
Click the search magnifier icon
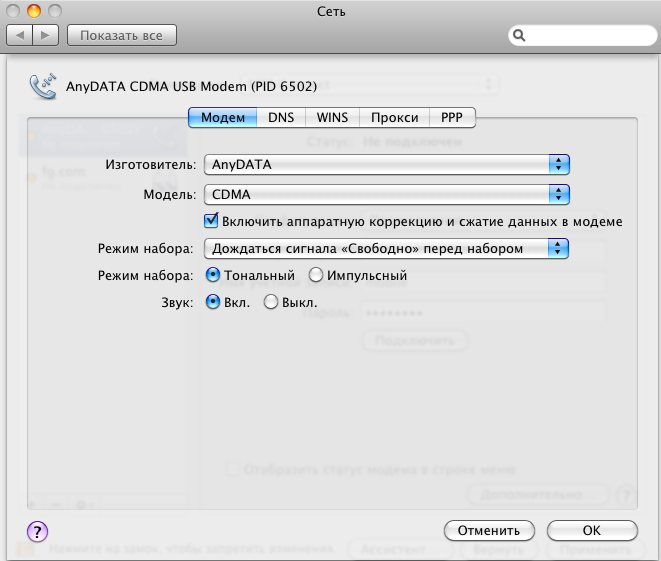tap(519, 35)
